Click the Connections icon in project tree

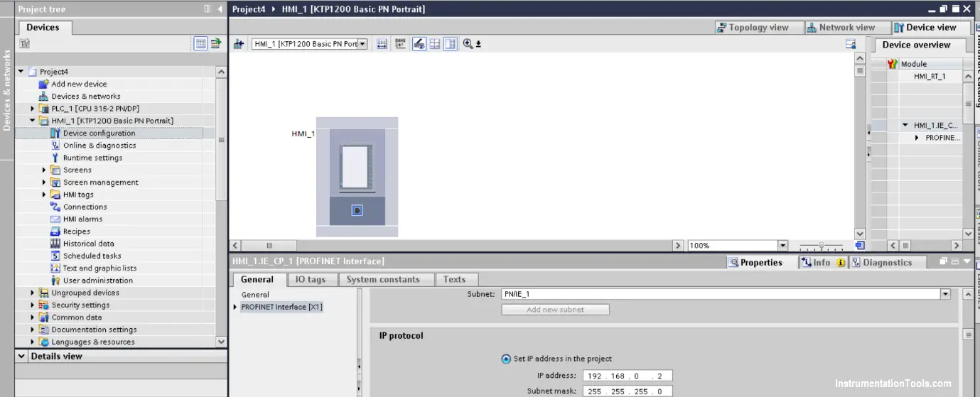(55, 207)
